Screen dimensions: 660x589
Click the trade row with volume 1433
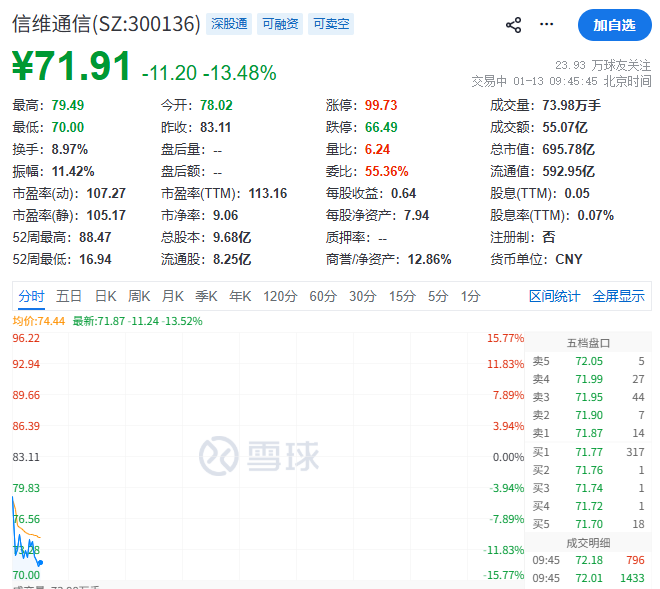[588, 578]
